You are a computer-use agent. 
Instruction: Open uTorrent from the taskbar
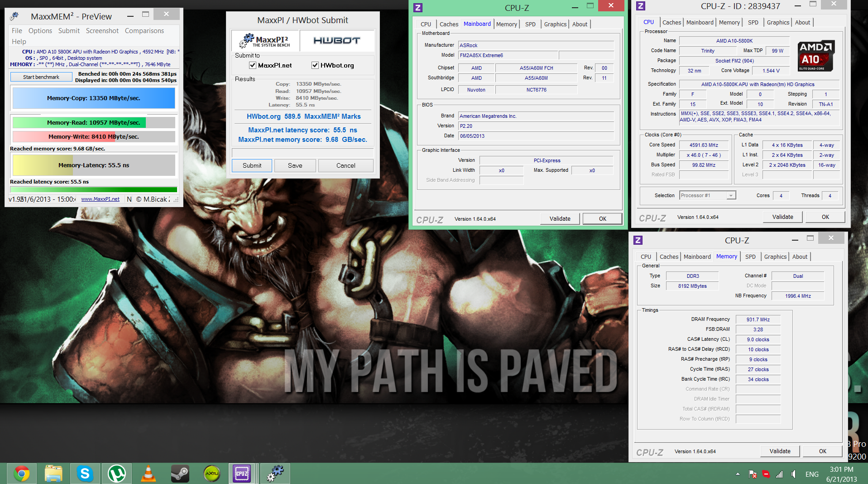[x=117, y=474]
